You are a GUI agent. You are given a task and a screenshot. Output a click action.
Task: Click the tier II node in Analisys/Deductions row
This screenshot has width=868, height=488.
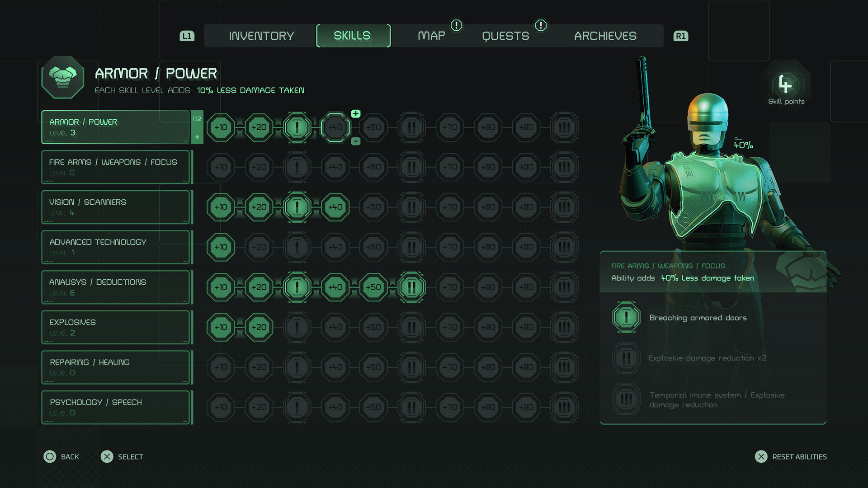(411, 287)
